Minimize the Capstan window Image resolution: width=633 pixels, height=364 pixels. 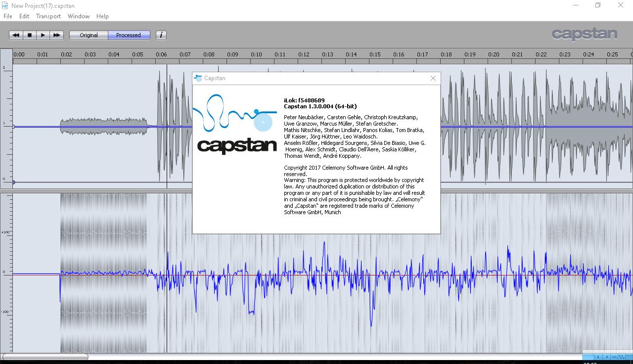tap(576, 5)
